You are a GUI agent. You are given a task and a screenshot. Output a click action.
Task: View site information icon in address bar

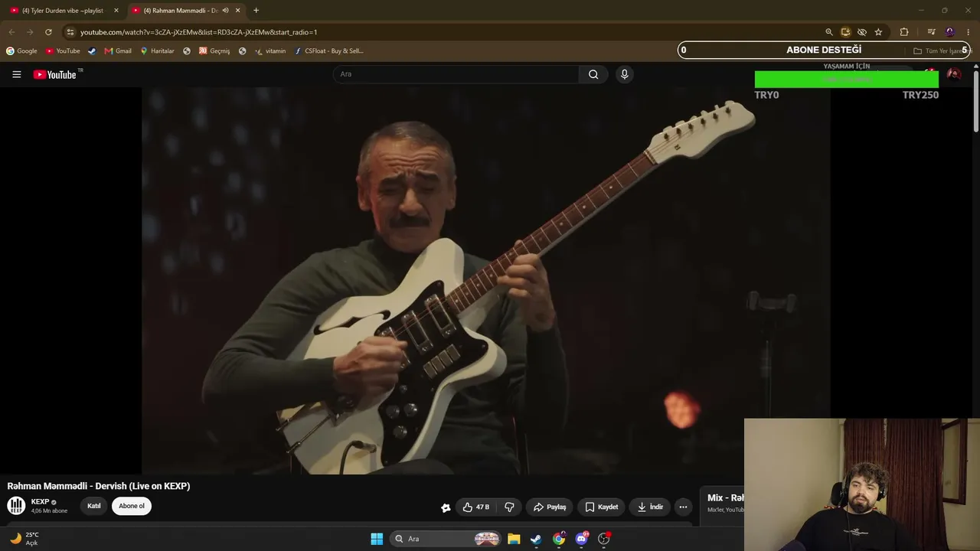coord(70,32)
